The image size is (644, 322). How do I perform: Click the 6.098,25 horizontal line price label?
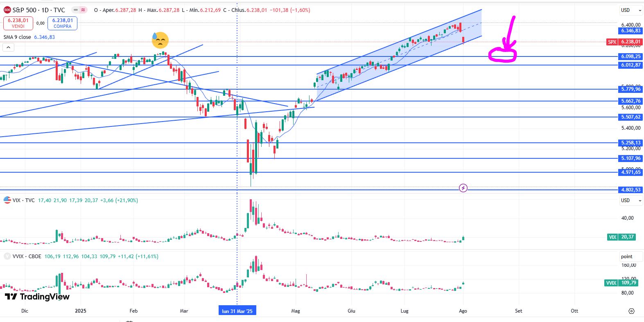click(630, 56)
